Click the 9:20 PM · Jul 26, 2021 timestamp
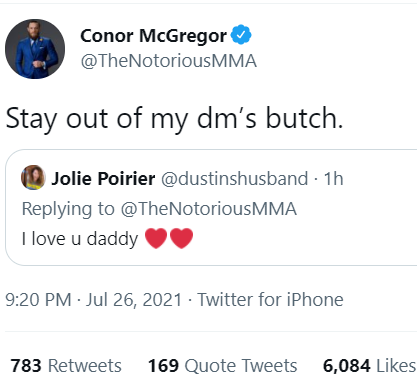 (x=94, y=299)
